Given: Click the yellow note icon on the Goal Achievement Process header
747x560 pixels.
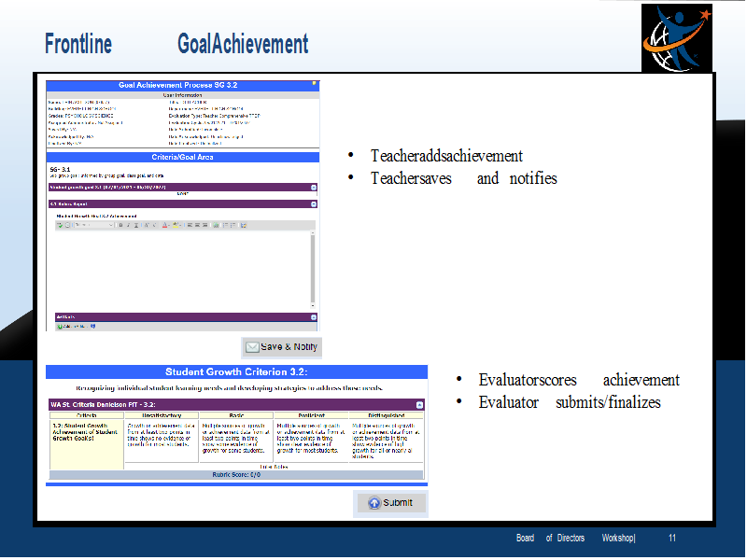Looking at the screenshot, I should (x=314, y=83).
